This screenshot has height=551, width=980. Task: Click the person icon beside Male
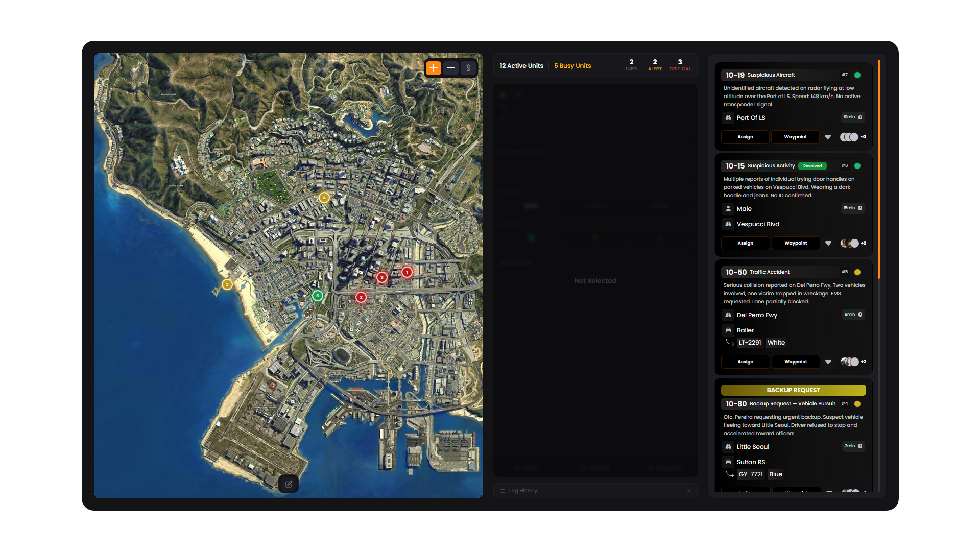(728, 209)
